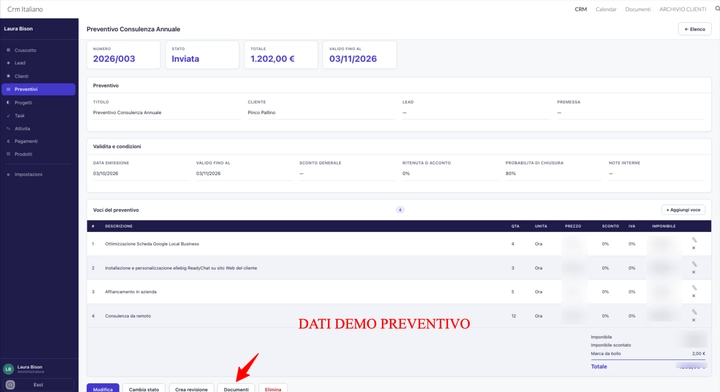Delete the Consulenza da remoto row
The height and width of the screenshot is (392, 720).
(694, 320)
